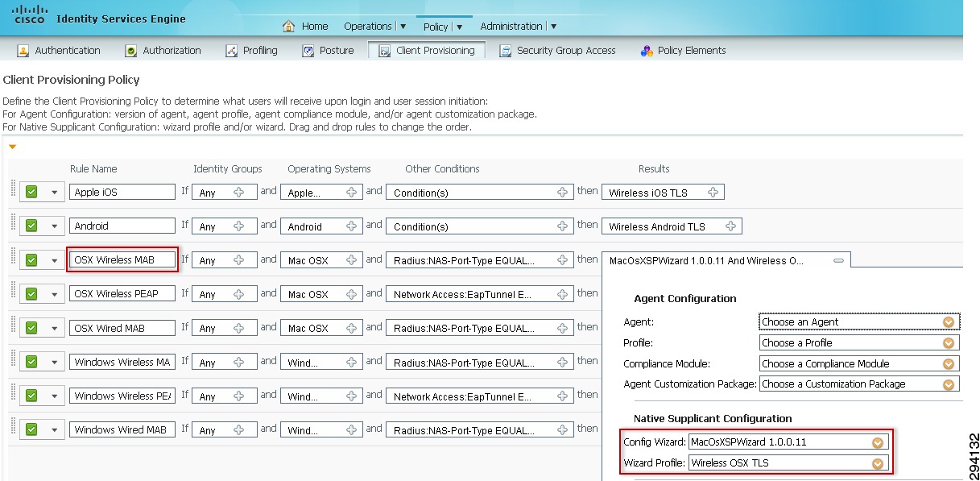The width and height of the screenshot is (980, 481).
Task: Click plus icon in Apple iOS Identity Groups
Action: (239, 193)
